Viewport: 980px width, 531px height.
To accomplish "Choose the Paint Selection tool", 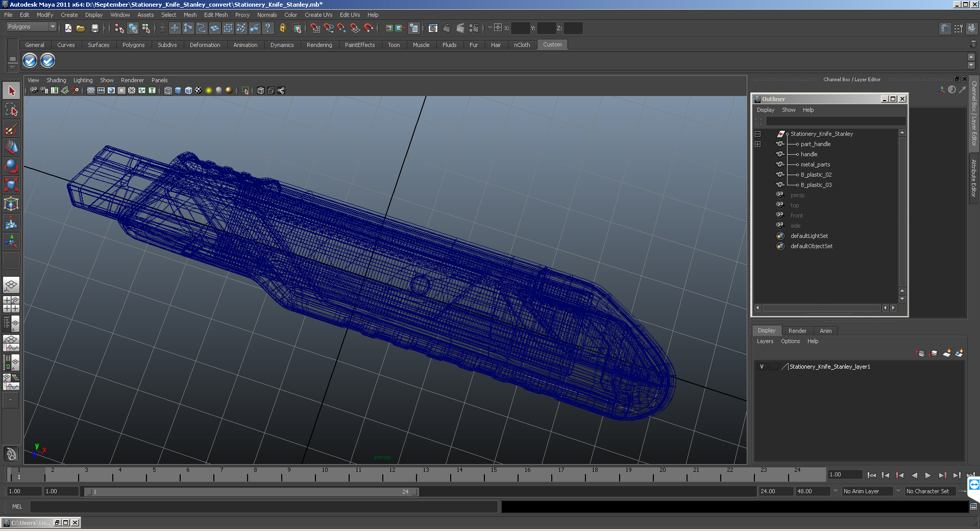I will tap(11, 129).
